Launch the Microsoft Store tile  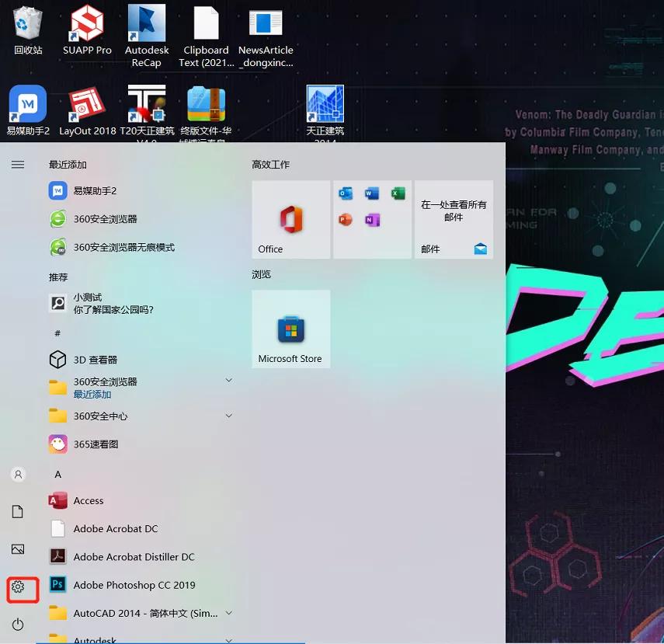(290, 329)
